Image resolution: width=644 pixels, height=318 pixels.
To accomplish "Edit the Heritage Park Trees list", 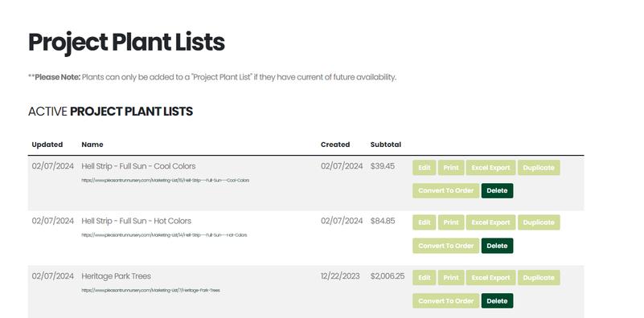I will click(425, 277).
